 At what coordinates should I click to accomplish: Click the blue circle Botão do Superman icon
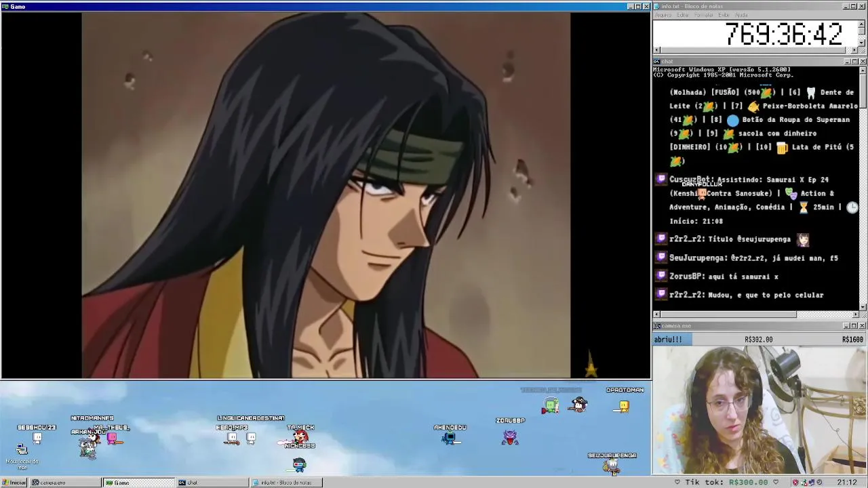pos(732,120)
